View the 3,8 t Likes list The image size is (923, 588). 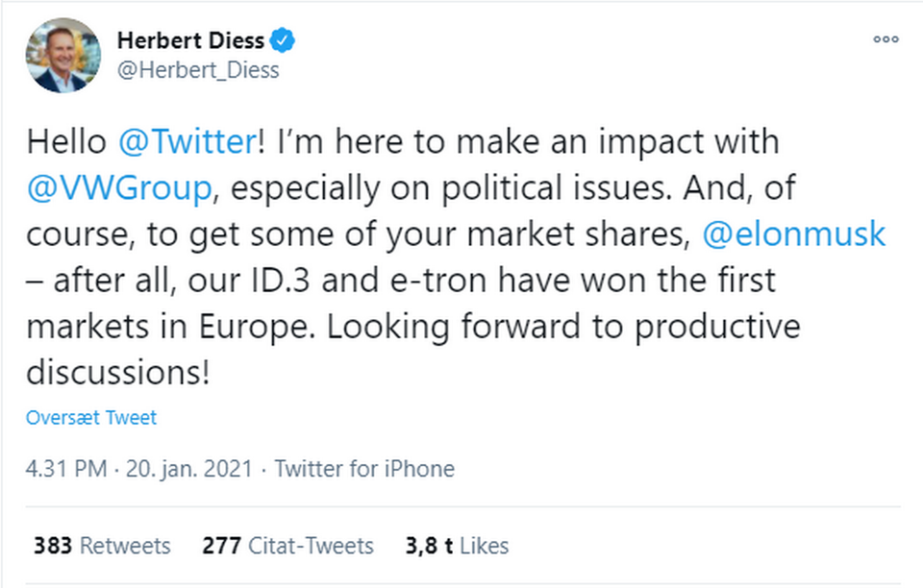click(x=456, y=546)
